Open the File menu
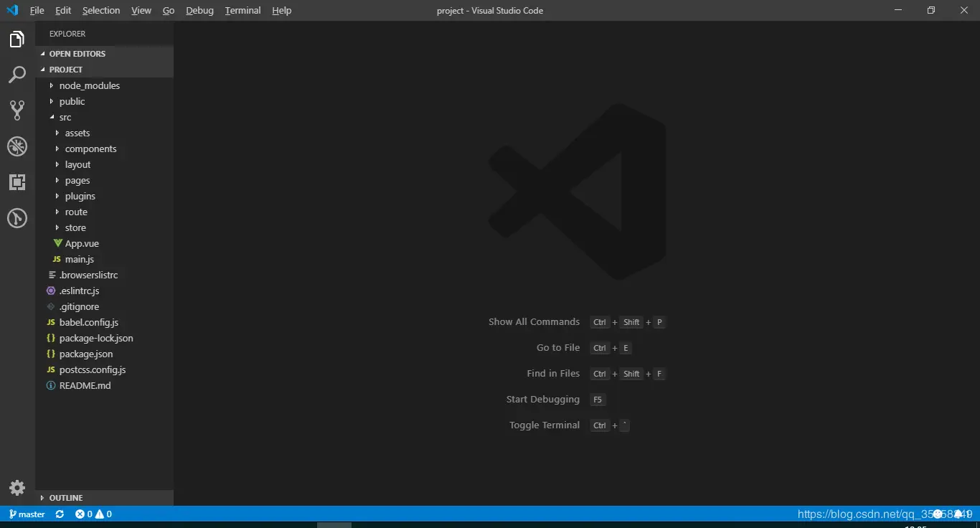 coord(37,11)
